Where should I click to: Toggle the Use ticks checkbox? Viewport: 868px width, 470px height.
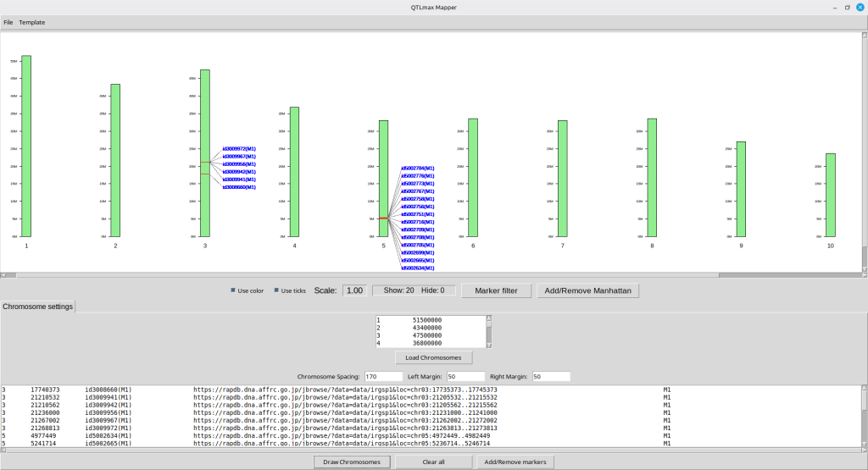click(276, 290)
